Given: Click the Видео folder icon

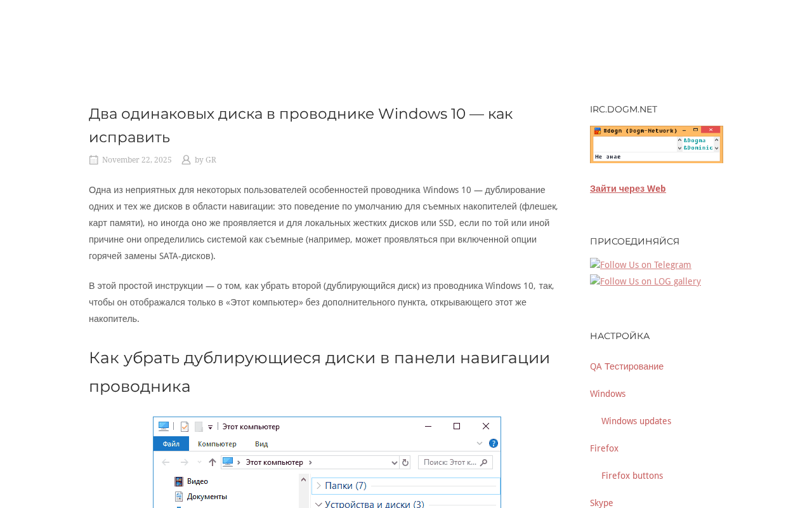Looking at the screenshot, I should pyautogui.click(x=179, y=481).
